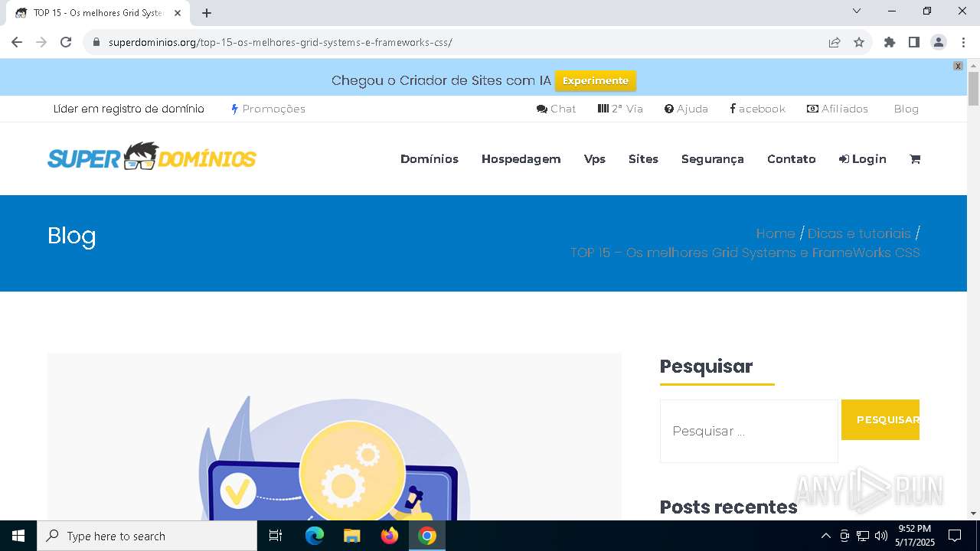This screenshot has width=980, height=551.
Task: Switch to Chrome on taskbar
Action: [x=427, y=536]
